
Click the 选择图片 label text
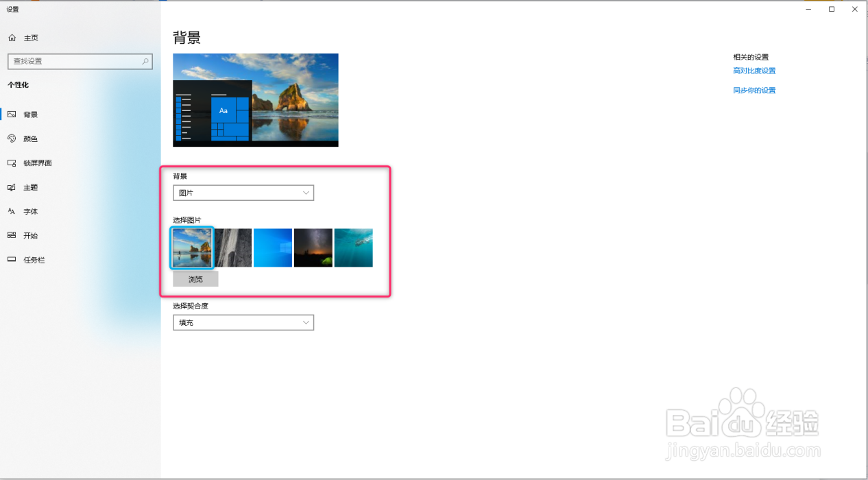(x=187, y=220)
